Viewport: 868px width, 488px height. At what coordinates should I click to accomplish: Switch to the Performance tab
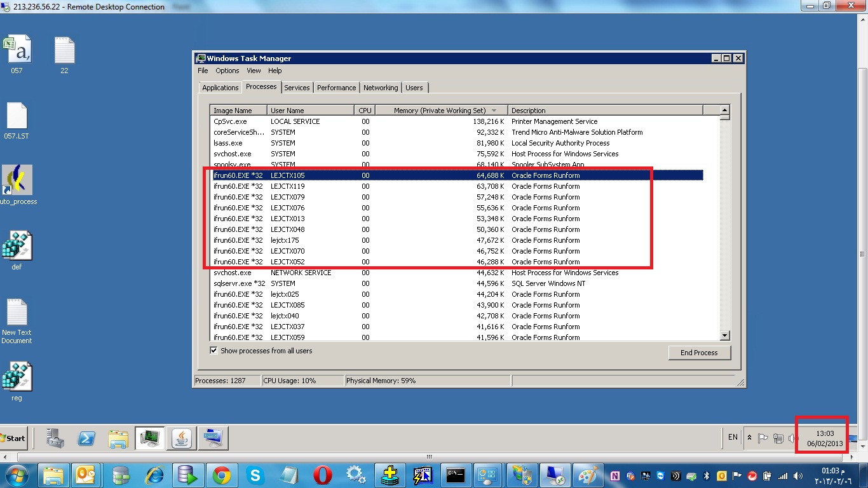[336, 88]
